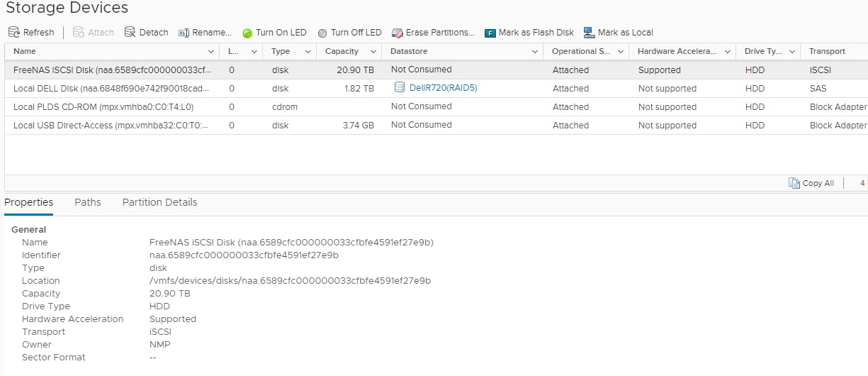Click the Mark as Local label
The height and width of the screenshot is (376, 868).
pyautogui.click(x=626, y=33)
